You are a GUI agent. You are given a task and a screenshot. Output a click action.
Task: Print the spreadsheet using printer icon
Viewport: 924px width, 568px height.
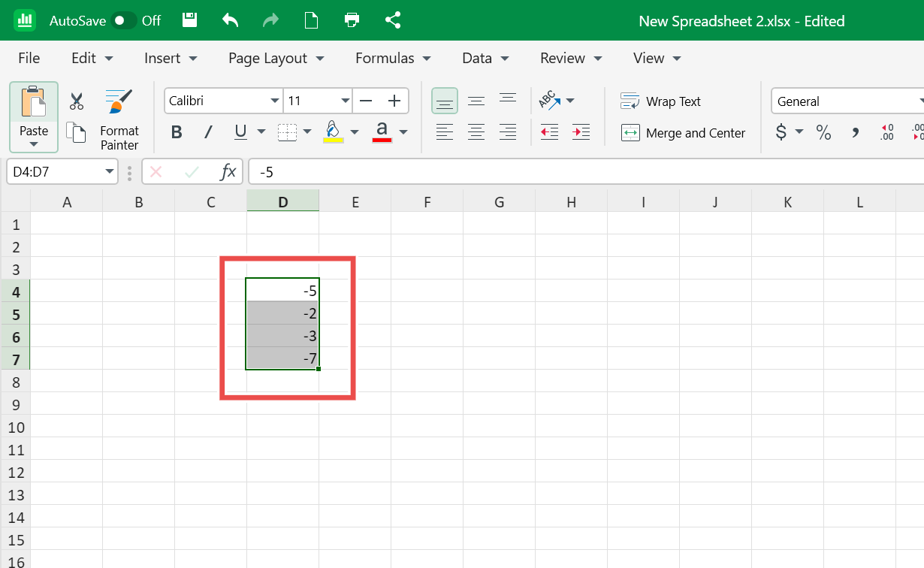click(351, 20)
